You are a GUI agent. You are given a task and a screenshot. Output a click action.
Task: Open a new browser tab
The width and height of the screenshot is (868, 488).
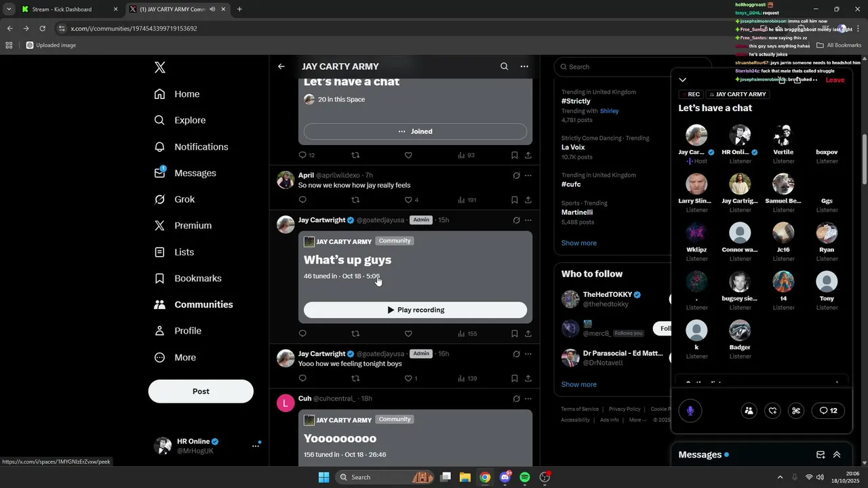pyautogui.click(x=239, y=9)
